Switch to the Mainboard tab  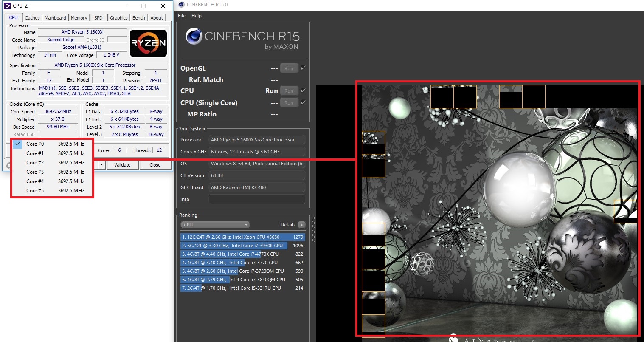(x=55, y=18)
